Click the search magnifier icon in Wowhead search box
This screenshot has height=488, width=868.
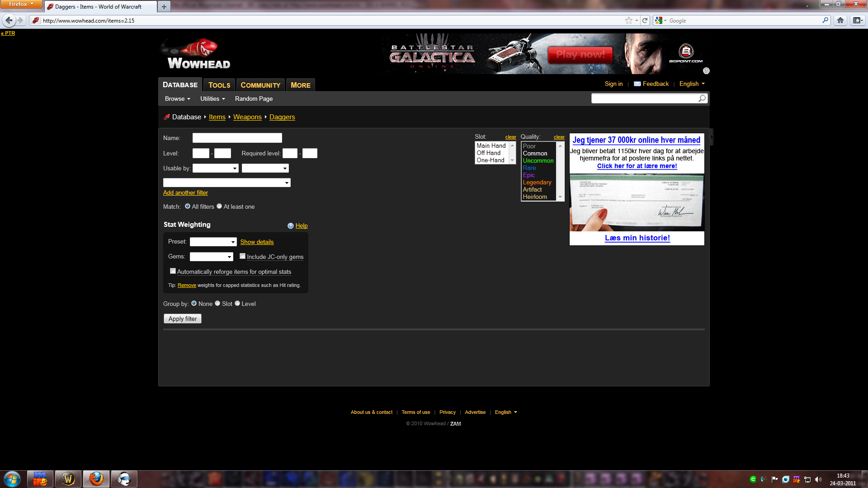702,99
